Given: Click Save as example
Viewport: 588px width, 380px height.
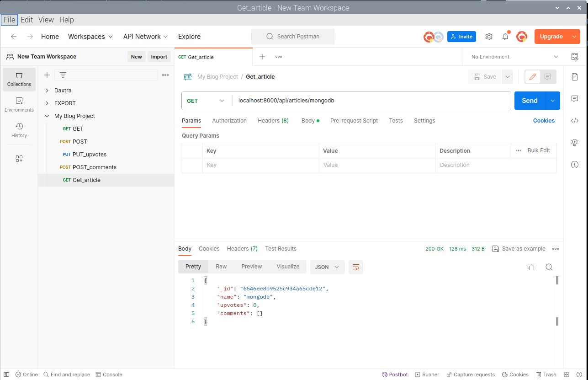Looking at the screenshot, I should [x=519, y=249].
